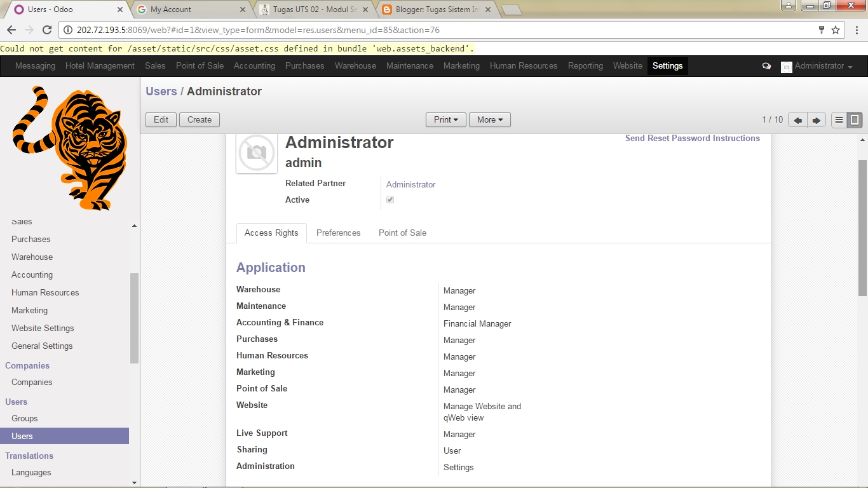Screen dimensions: 868x488
Task: Open new browser tab button
Action: 511,10
